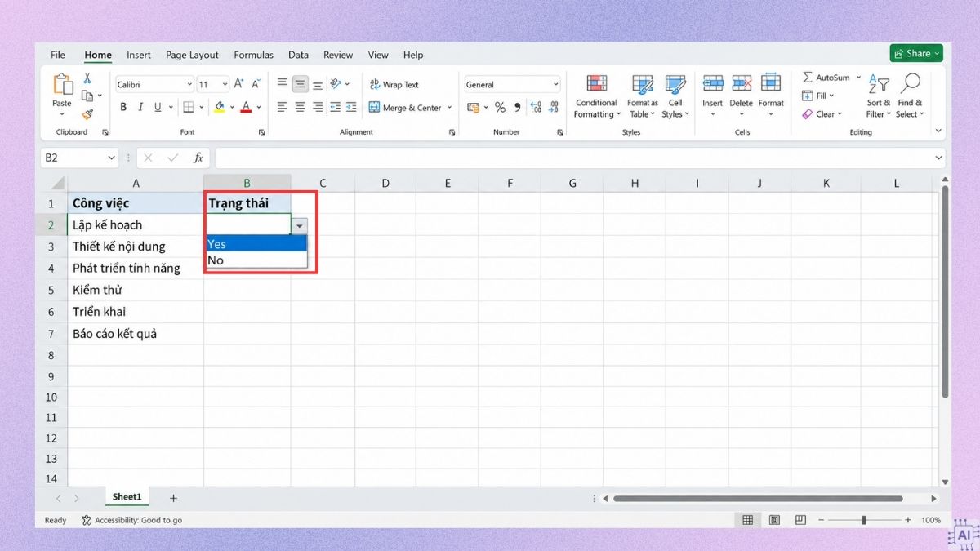Click the green Share button
Viewport: 980px width, 551px height.
coord(916,53)
